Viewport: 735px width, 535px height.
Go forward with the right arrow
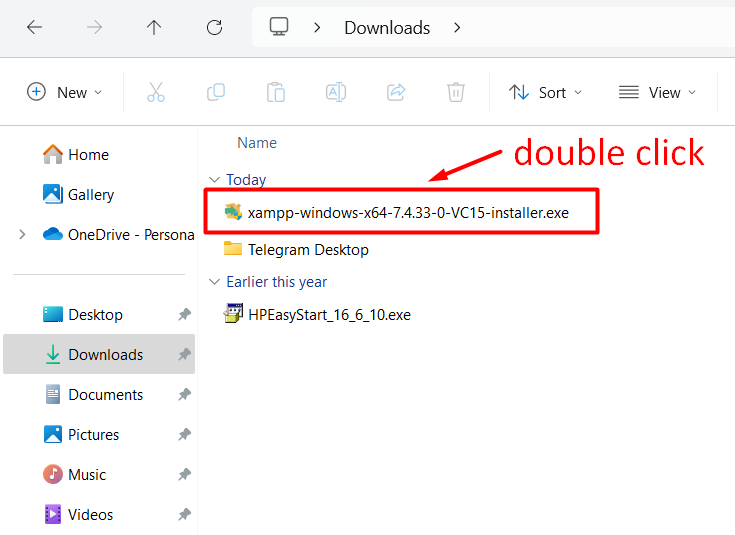(94, 28)
